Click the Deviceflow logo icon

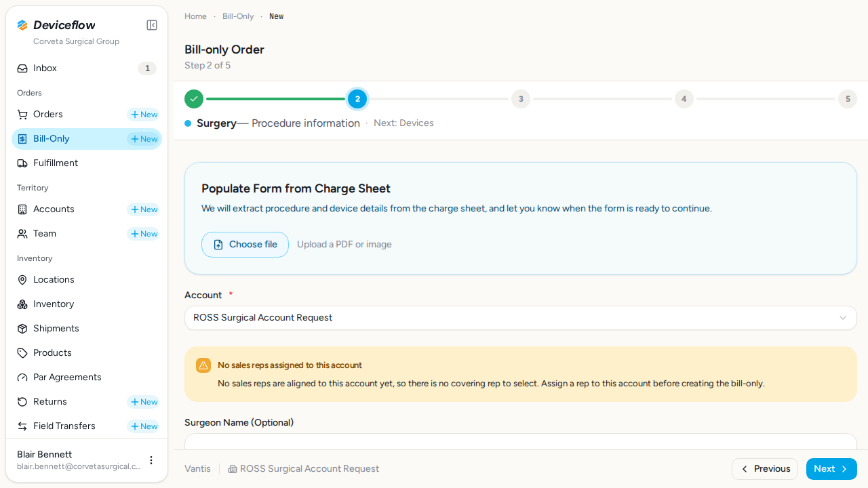click(22, 25)
